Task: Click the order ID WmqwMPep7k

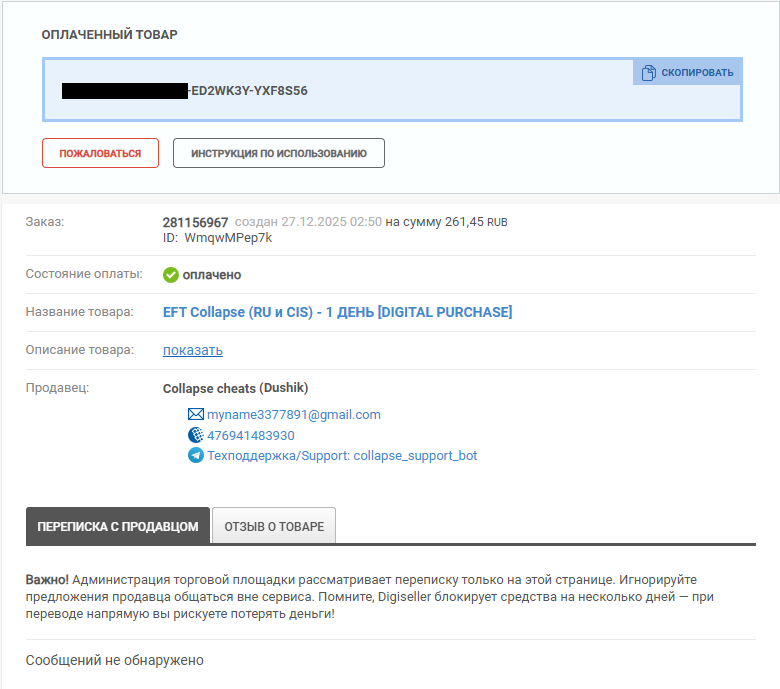Action: point(228,238)
